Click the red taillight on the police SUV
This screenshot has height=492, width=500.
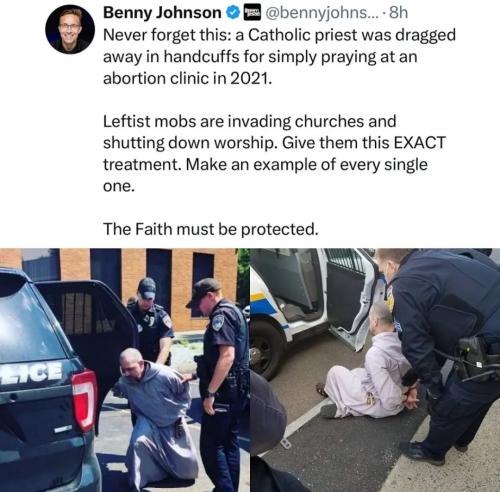click(x=84, y=400)
